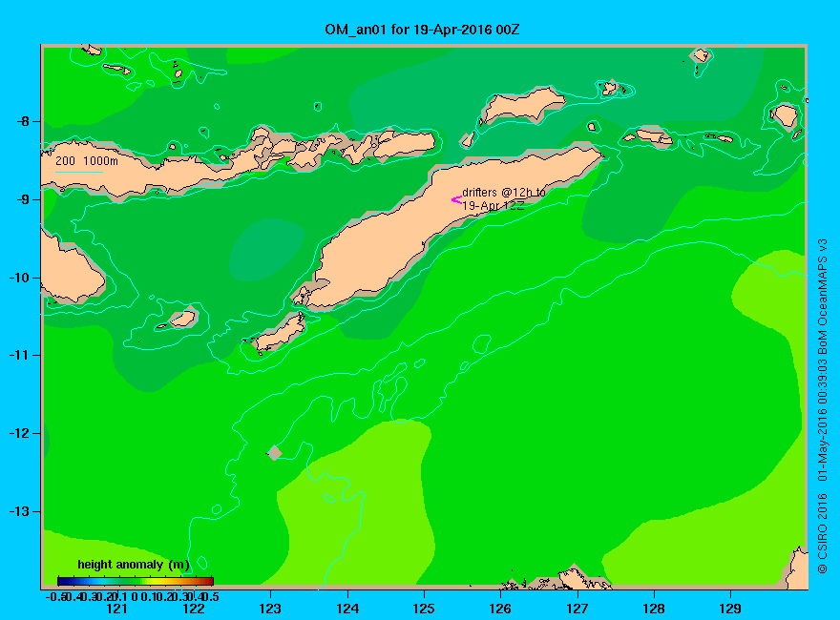
Task: Click the "0.5" color bar maximum label
Action: click(x=211, y=596)
